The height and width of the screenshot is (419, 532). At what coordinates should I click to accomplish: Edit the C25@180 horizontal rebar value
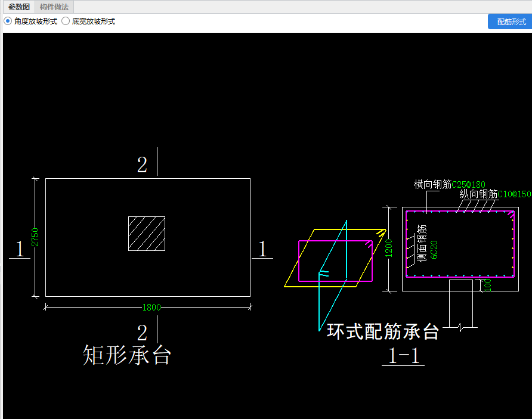(x=469, y=185)
